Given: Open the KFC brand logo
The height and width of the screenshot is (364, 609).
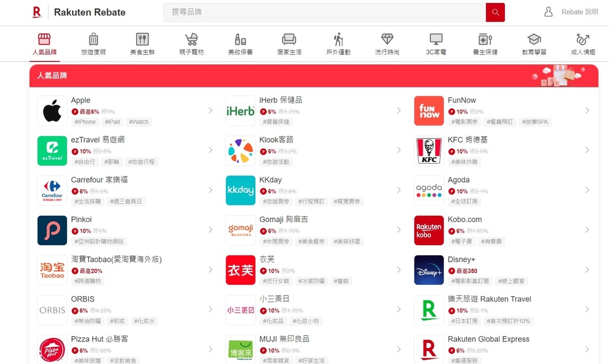Looking at the screenshot, I should tap(429, 150).
